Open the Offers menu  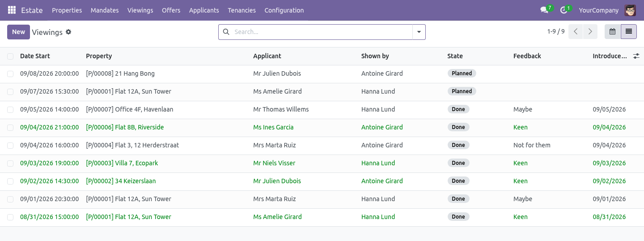tap(171, 10)
